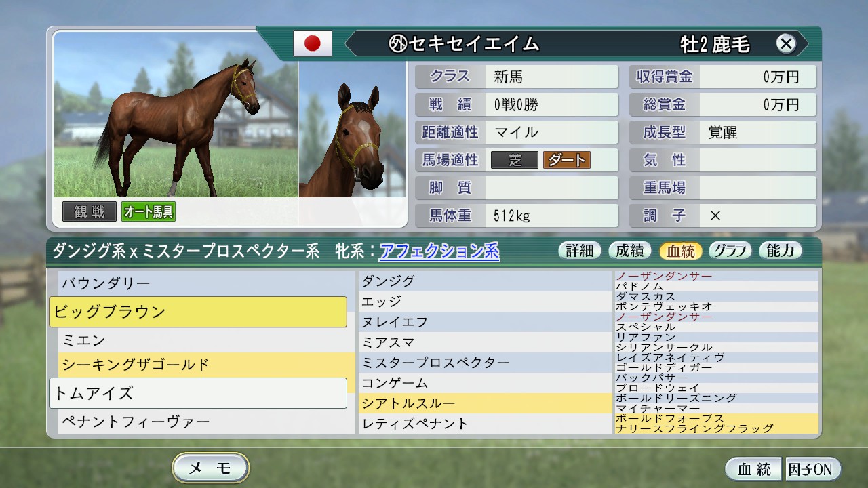The width and height of the screenshot is (868, 488).
Task: Click コンゲーム in the third generation
Action: pyautogui.click(x=486, y=382)
